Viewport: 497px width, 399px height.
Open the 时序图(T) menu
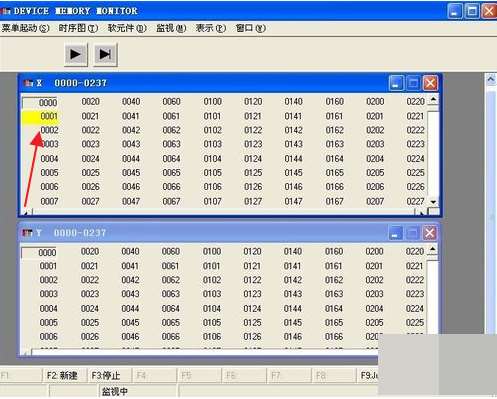78,28
